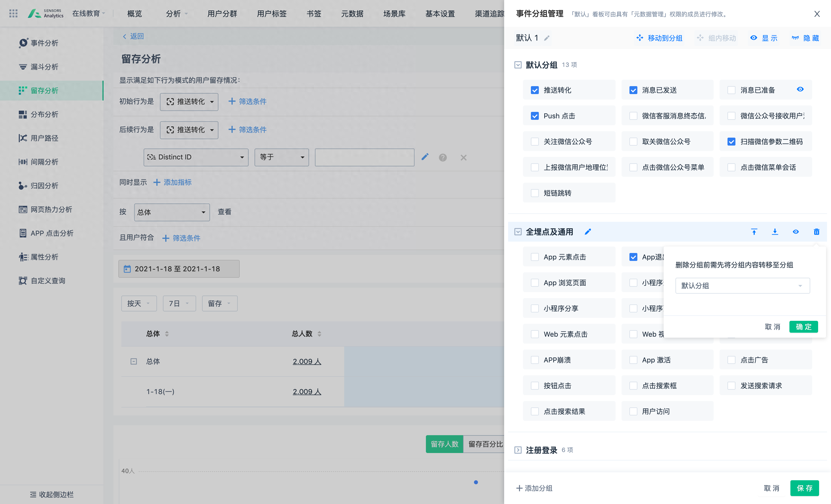Image resolution: width=831 pixels, height=504 pixels.
Task: Toggle eye icon on 消息已准备 item
Action: tap(800, 89)
